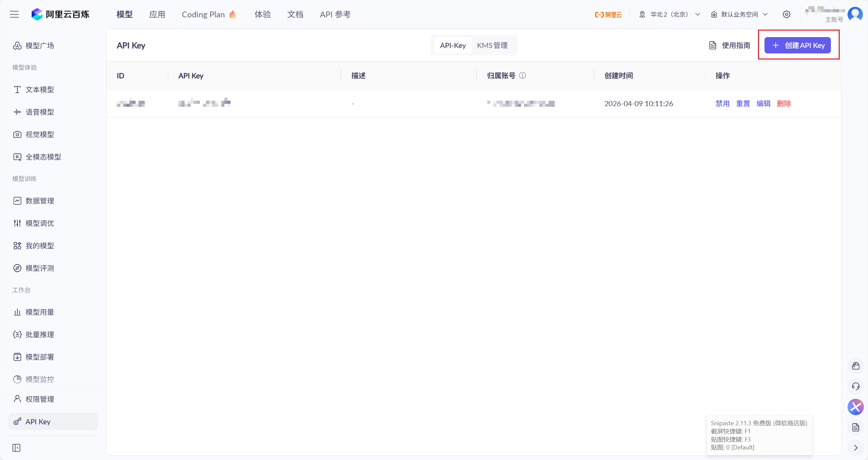The image size is (868, 460).
Task: Click the shopping bag floating icon
Action: pos(855,366)
